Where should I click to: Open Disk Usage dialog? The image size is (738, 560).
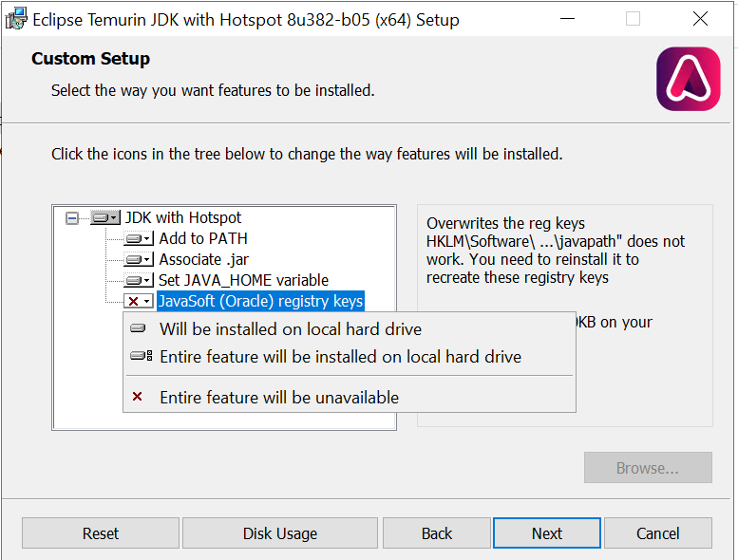[x=280, y=533]
